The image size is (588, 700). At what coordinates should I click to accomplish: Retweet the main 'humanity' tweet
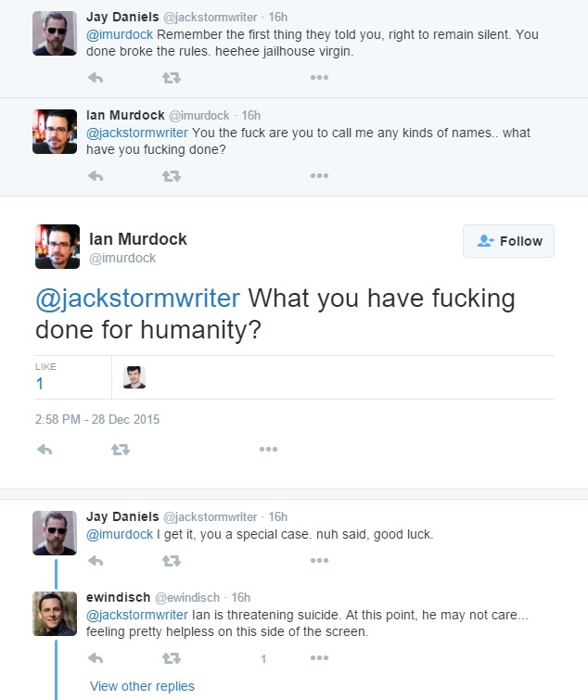tap(121, 449)
